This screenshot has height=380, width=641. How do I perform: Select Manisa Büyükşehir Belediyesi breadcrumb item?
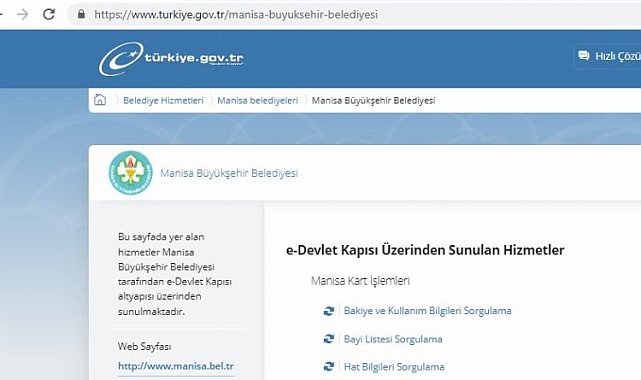point(373,101)
